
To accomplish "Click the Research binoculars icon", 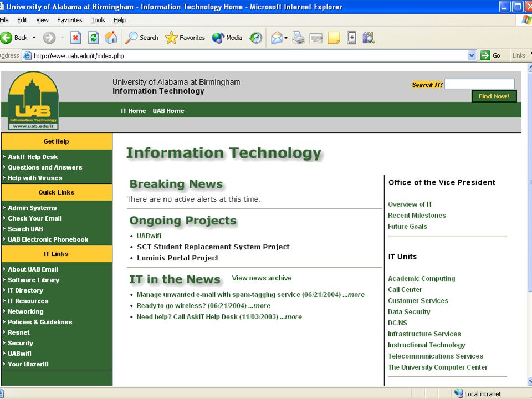I will [x=368, y=38].
